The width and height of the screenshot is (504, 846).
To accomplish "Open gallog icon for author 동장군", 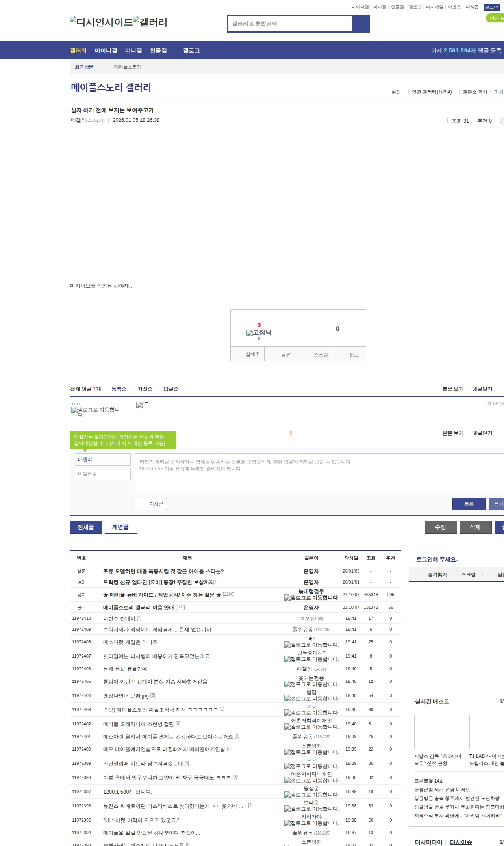I will [x=311, y=795].
